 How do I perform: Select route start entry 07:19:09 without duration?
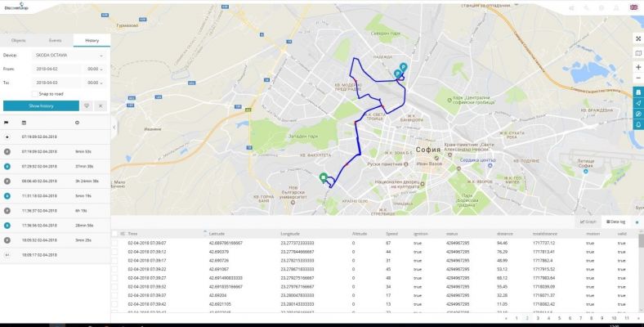[x=55, y=137]
